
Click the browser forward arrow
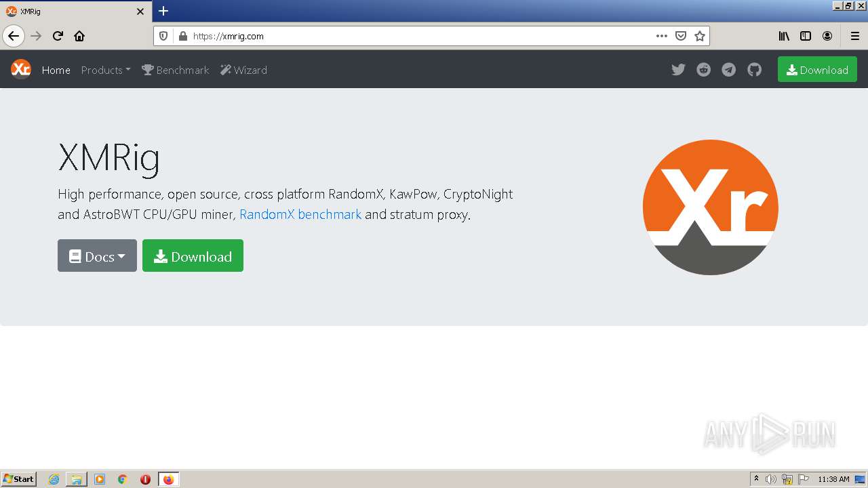tap(36, 36)
